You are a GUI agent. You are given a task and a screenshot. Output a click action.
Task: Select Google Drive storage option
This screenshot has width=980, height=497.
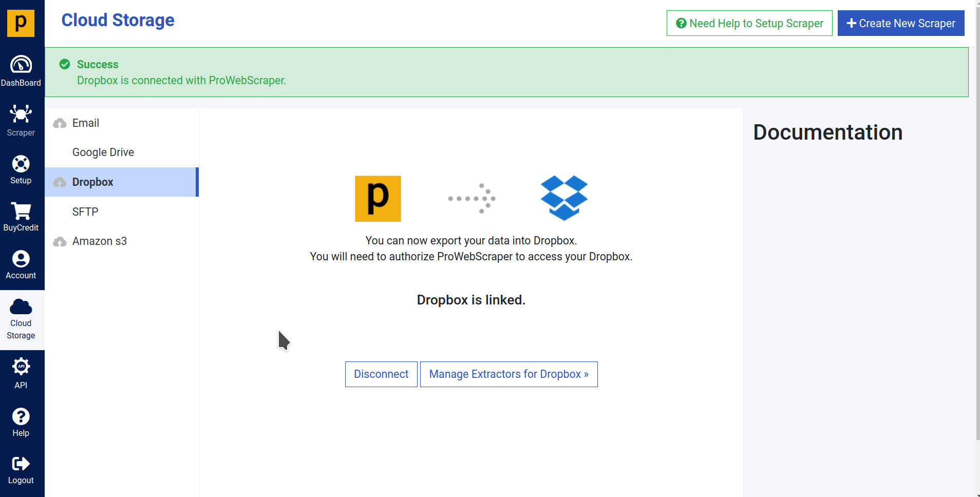click(122, 152)
